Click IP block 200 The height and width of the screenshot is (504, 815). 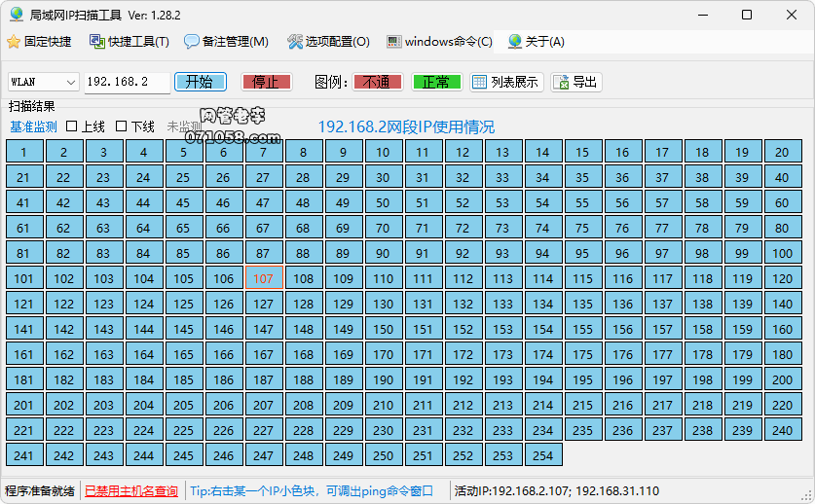(x=783, y=379)
